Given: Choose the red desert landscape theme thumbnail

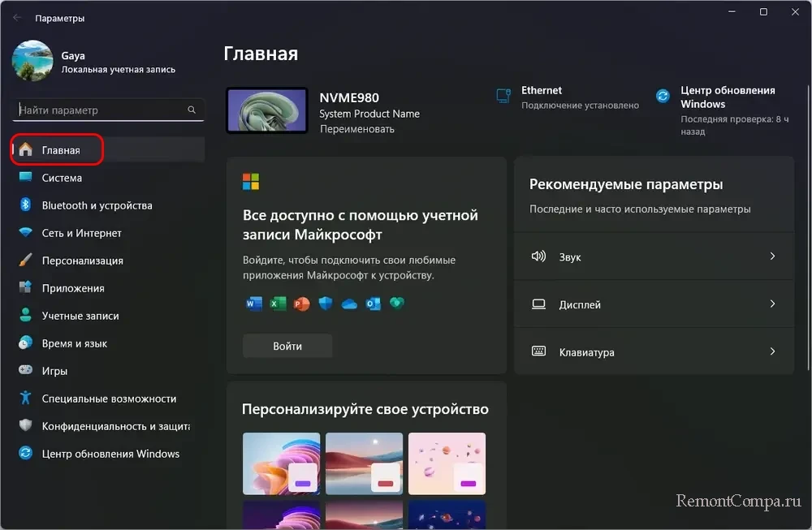Looking at the screenshot, I should pyautogui.click(x=364, y=463).
